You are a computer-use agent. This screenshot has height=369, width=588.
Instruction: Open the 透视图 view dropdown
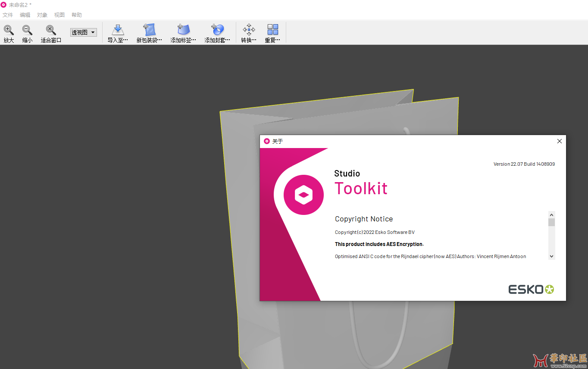click(x=84, y=32)
